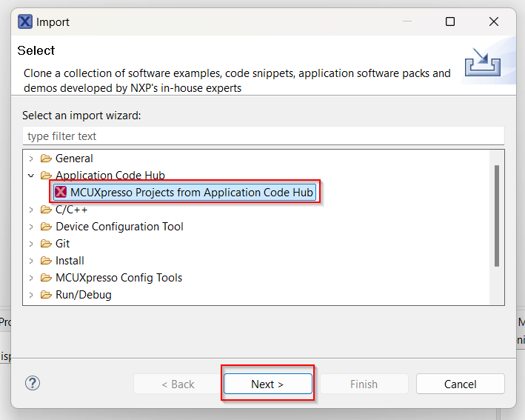Click the wizard list vertical scrollbar thumb
Screen dimensions: 525x420
pyautogui.click(x=497, y=216)
